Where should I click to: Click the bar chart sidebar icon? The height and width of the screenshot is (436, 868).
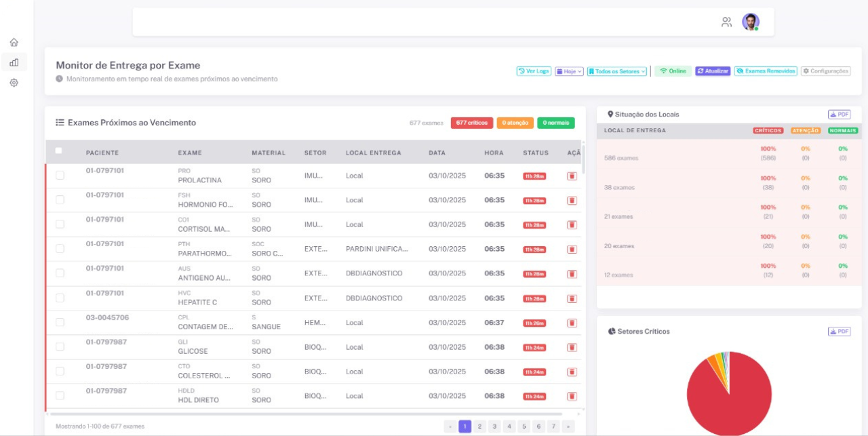pos(14,62)
